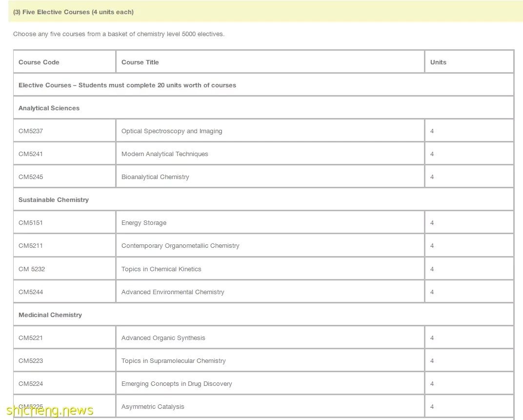Click the title "Asymmetric Catalysis"
This screenshot has width=523, height=420.
(153, 407)
